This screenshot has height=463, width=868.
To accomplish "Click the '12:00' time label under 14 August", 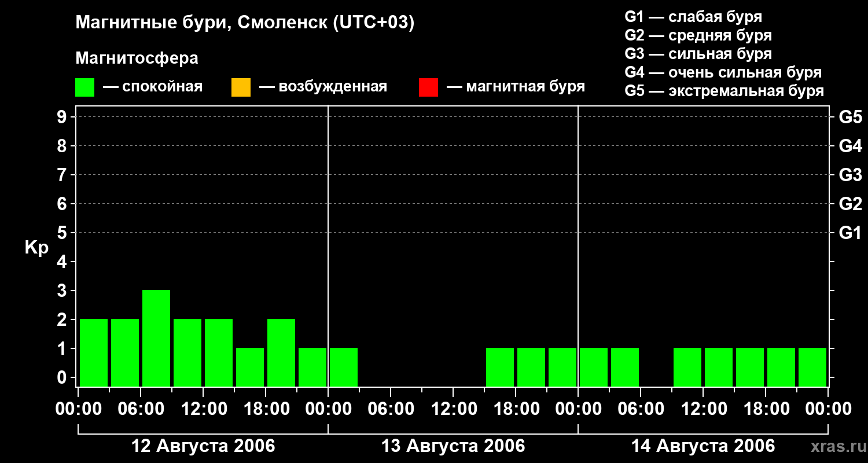I will pos(703,409).
